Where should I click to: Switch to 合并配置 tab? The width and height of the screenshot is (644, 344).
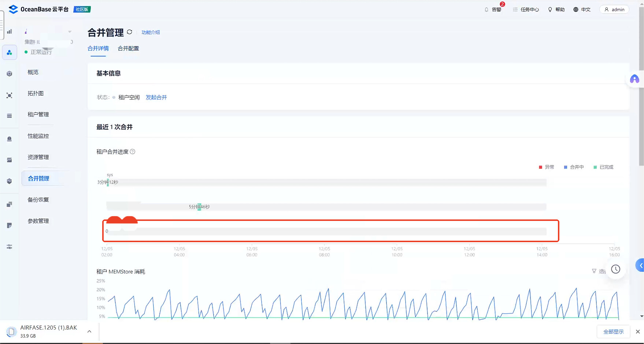pyautogui.click(x=128, y=48)
